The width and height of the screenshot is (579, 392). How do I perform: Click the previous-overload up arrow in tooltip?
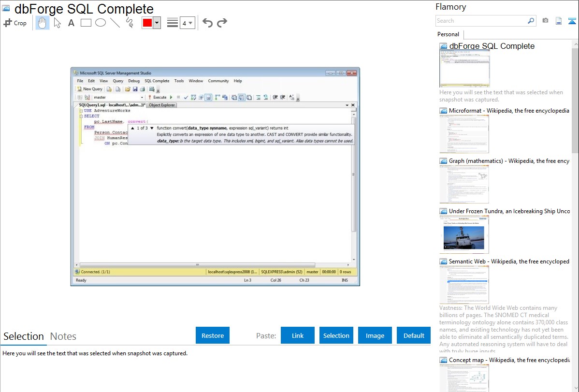click(x=132, y=128)
